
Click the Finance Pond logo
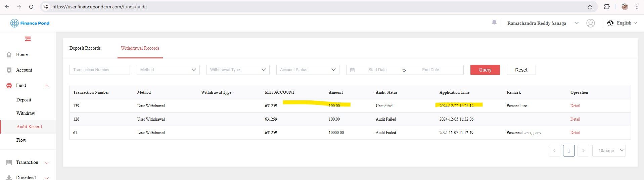point(30,23)
